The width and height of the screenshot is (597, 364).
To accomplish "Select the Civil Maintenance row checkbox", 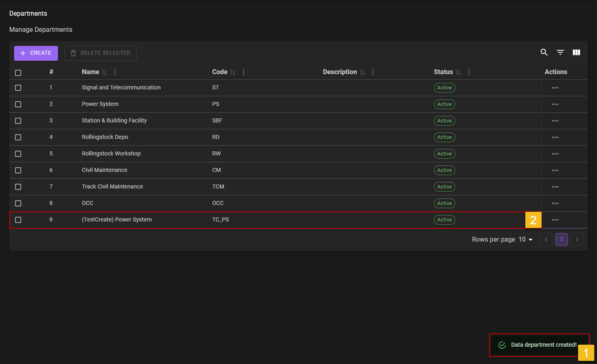I will pyautogui.click(x=18, y=170).
